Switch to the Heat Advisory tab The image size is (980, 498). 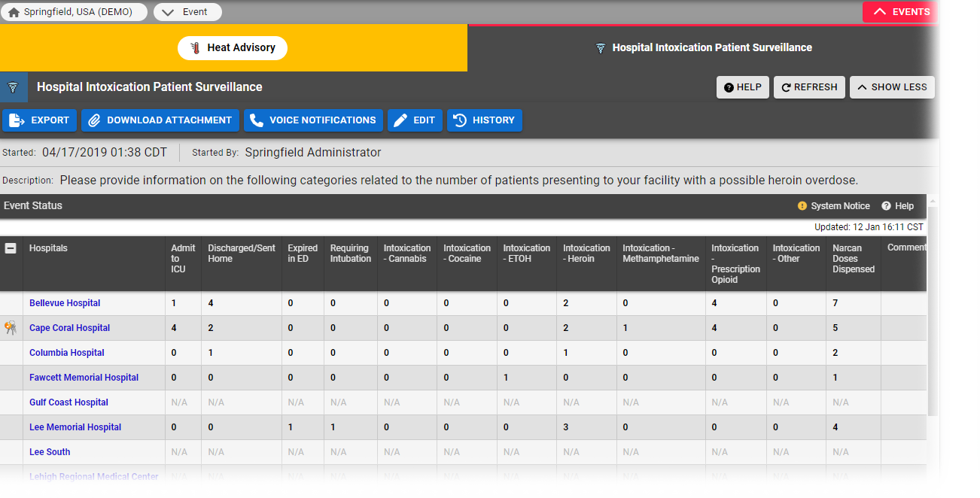[233, 47]
